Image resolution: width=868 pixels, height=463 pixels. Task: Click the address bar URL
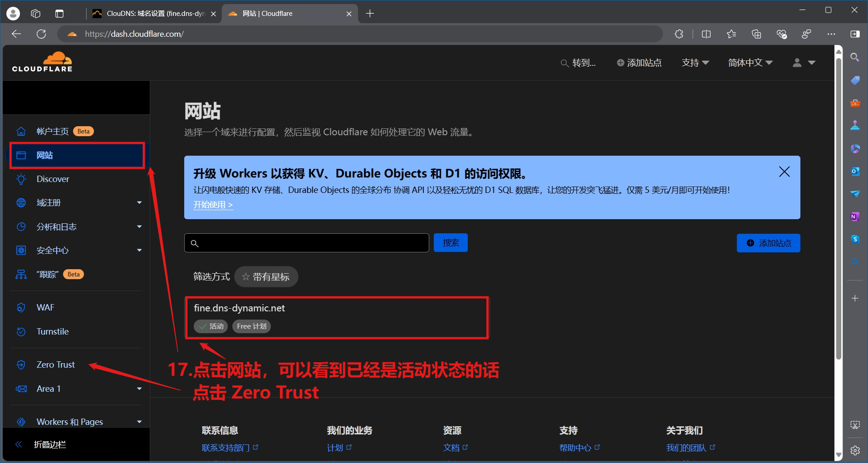(134, 34)
